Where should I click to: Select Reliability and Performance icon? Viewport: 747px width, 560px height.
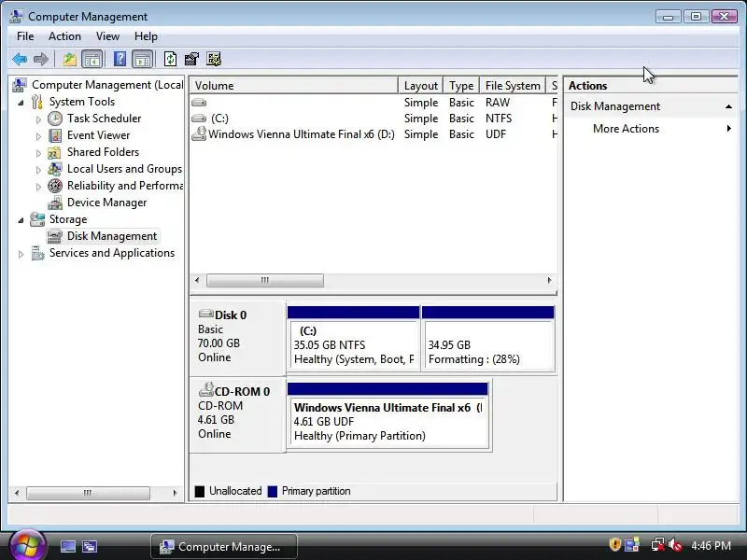click(55, 186)
